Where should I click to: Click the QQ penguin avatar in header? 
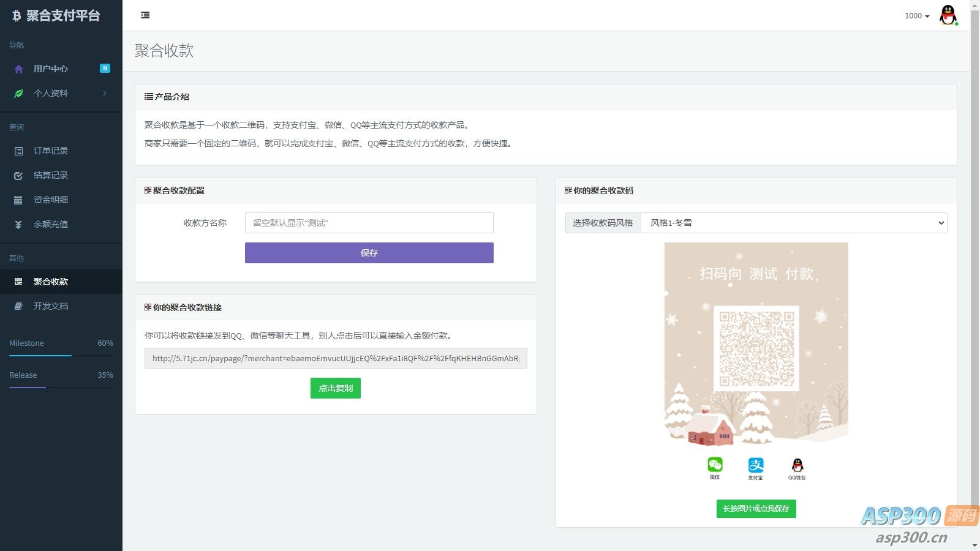(x=948, y=15)
